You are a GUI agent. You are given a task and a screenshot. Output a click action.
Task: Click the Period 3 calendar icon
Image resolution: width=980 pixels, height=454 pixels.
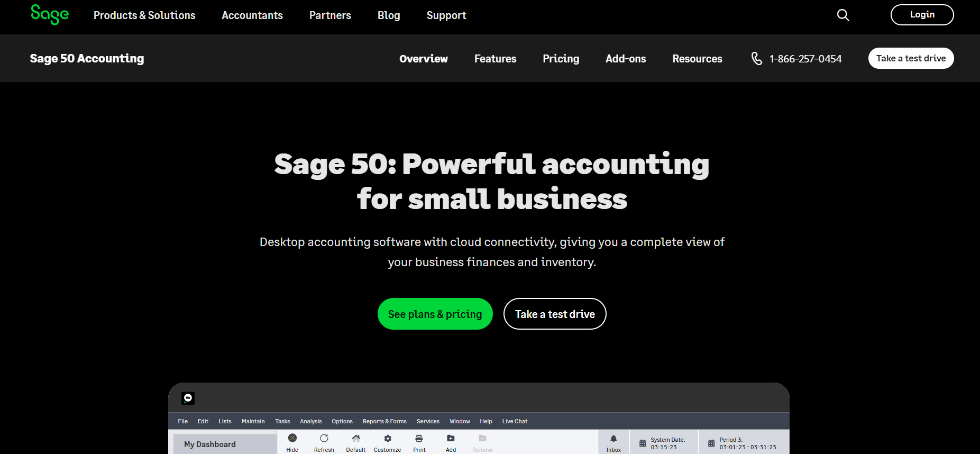tap(711, 443)
